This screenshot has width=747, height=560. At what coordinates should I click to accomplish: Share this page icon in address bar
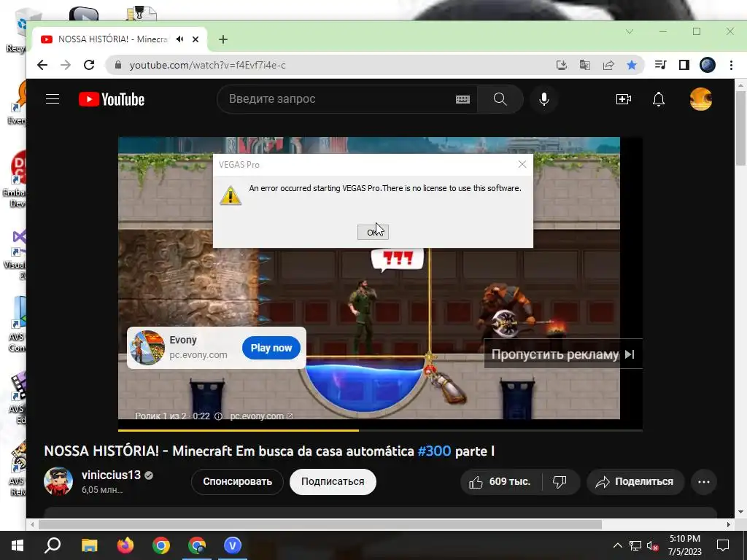(x=608, y=65)
